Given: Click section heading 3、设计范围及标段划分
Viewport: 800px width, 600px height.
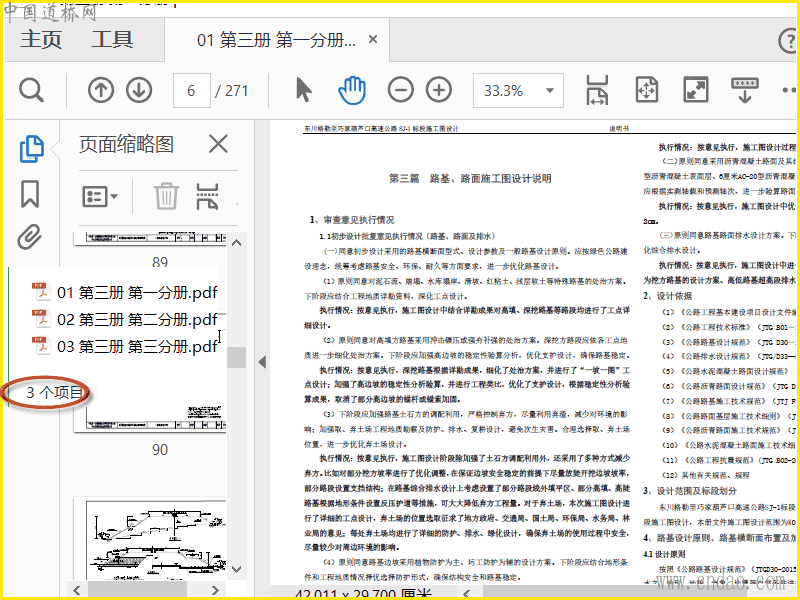Looking at the screenshot, I should pyautogui.click(x=690, y=491).
